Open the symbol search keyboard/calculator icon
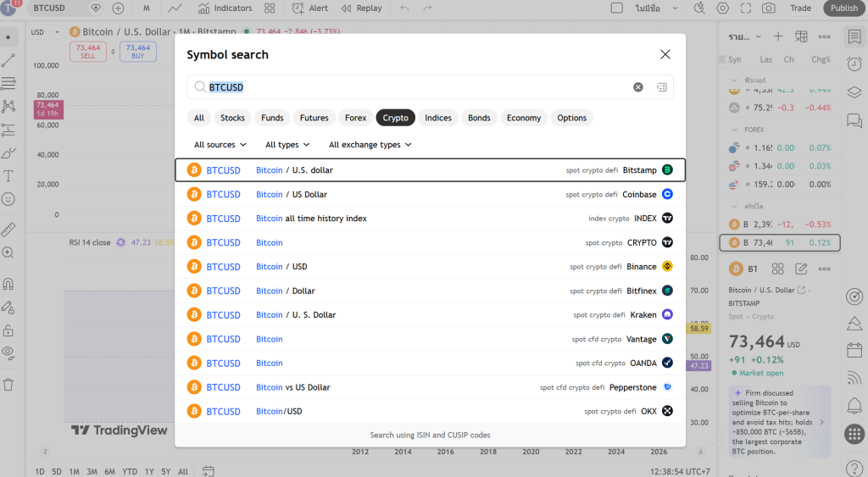This screenshot has height=477, width=868. [x=661, y=87]
